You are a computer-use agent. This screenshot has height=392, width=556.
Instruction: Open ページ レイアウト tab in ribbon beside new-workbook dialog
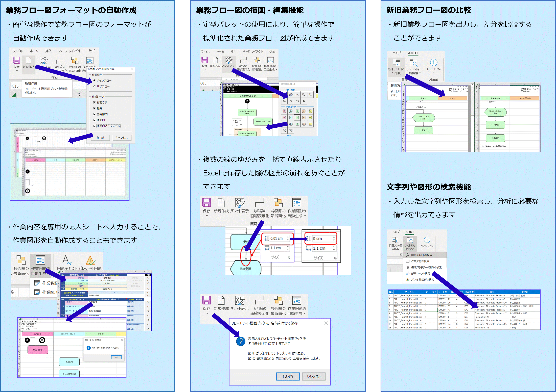pyautogui.click(x=70, y=51)
